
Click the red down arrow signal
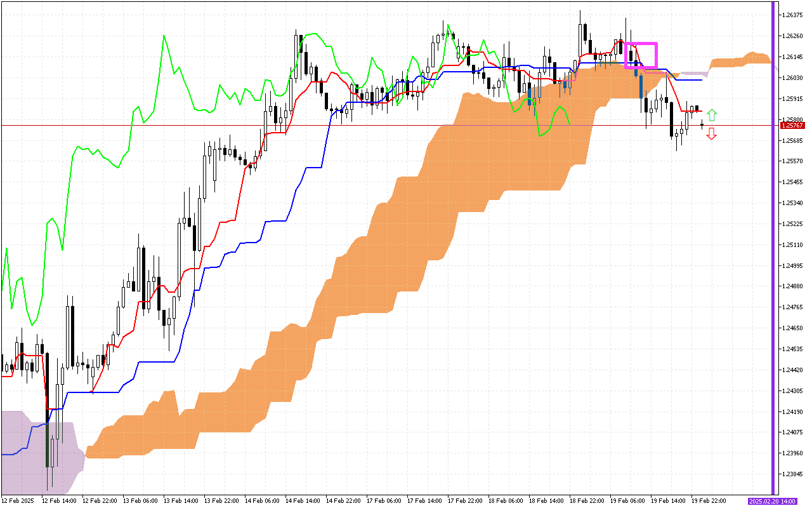[x=712, y=133]
